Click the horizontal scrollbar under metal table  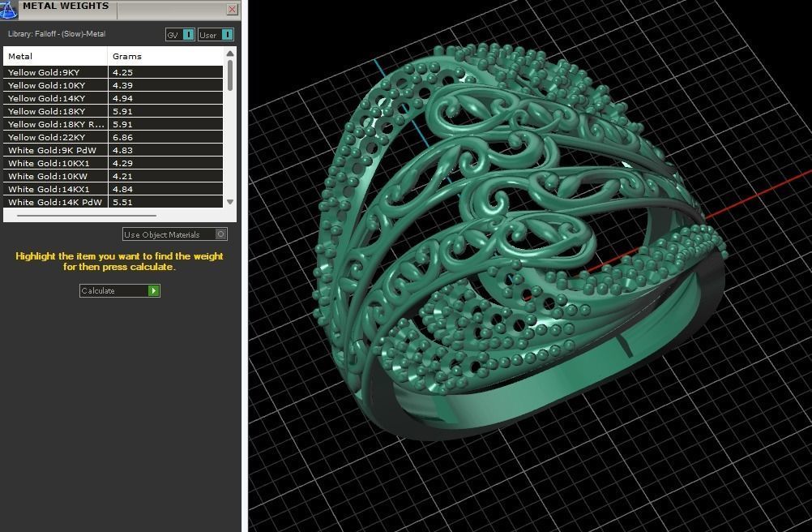(87, 216)
